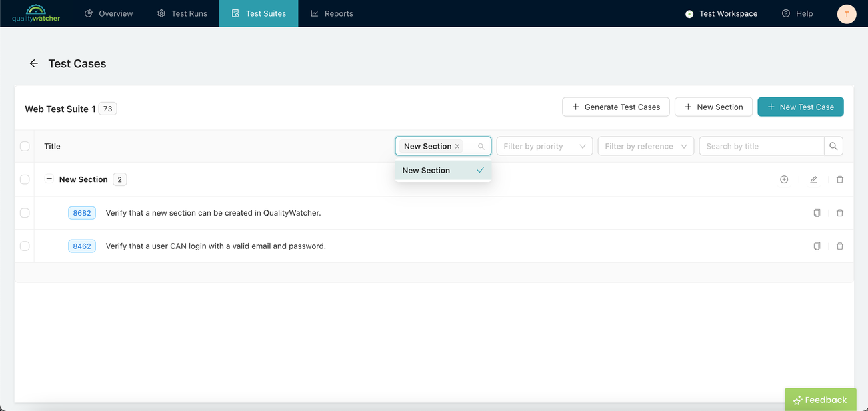Screen dimensions: 868x411
Task: Open Filter by reference dropdown
Action: tap(646, 146)
